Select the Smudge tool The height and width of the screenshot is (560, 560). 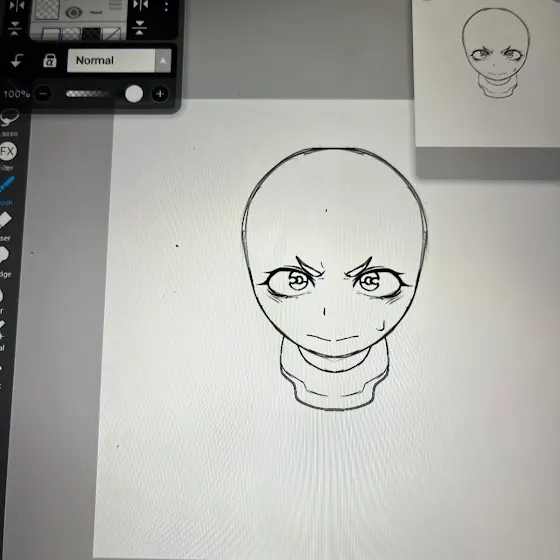4,255
